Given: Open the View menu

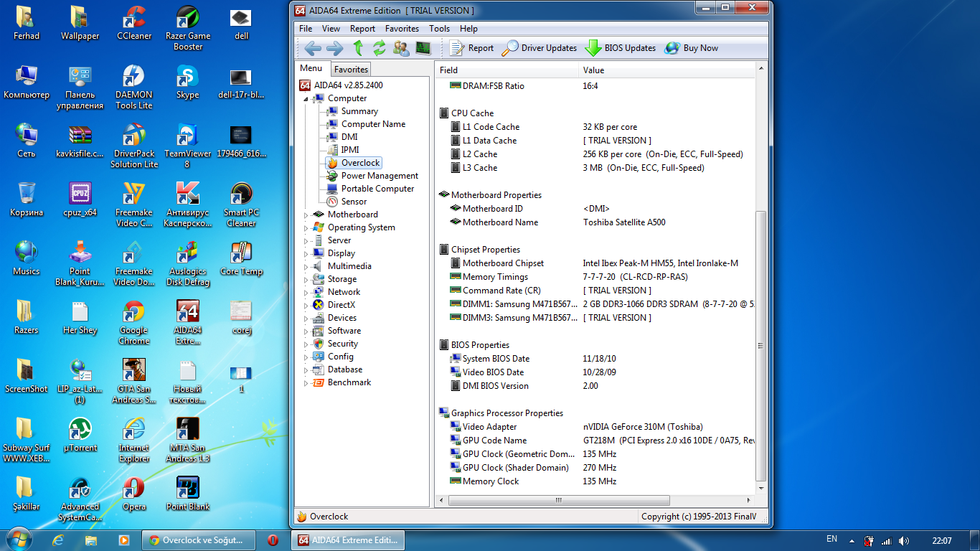Looking at the screenshot, I should [x=331, y=29].
